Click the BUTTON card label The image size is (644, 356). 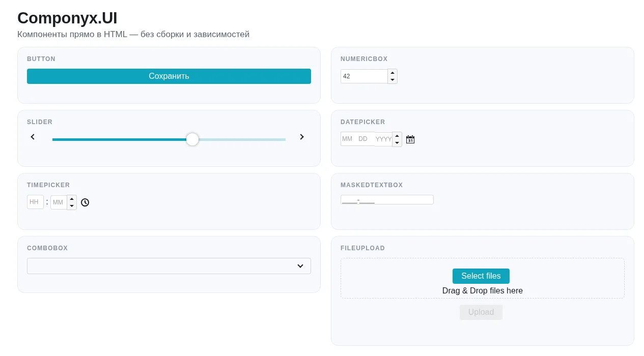coord(41,59)
